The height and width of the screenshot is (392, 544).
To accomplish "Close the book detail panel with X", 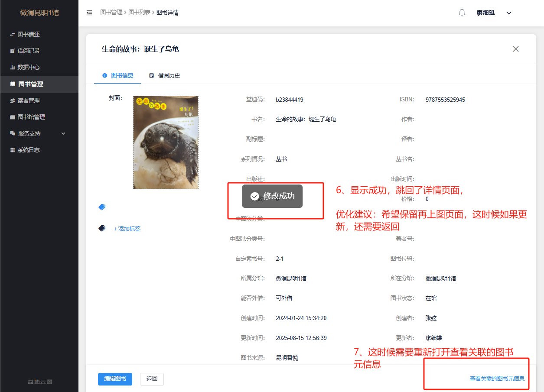I will [515, 49].
